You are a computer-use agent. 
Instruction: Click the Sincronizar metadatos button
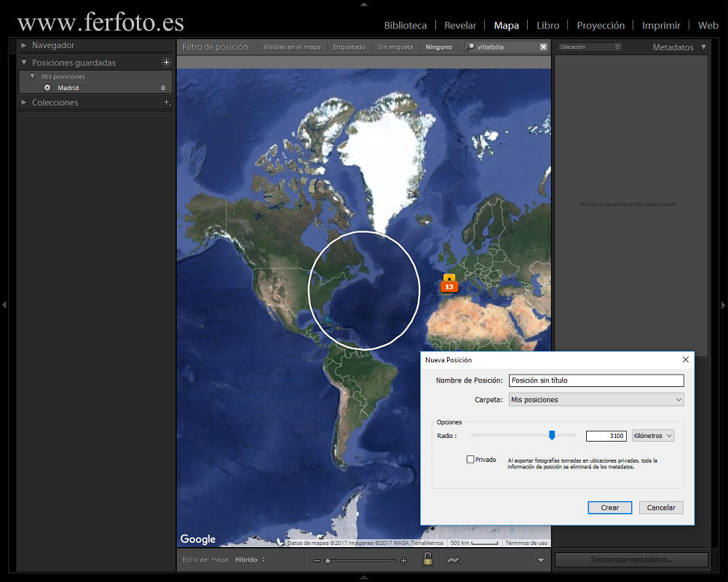point(630,559)
